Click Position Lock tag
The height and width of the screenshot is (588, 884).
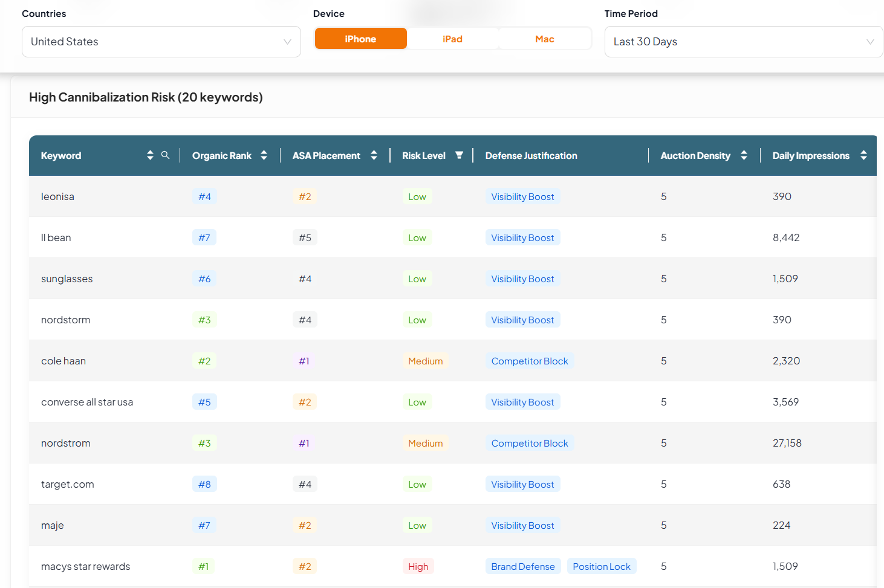click(602, 566)
